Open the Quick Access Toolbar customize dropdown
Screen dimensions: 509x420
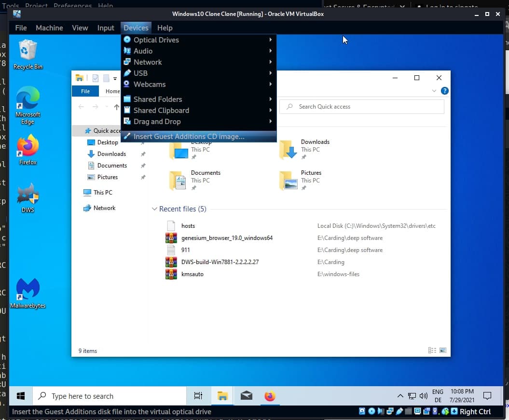(x=115, y=78)
